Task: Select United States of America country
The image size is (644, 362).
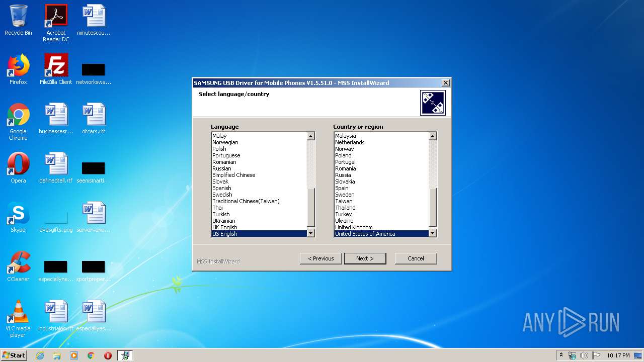Action: (x=381, y=234)
